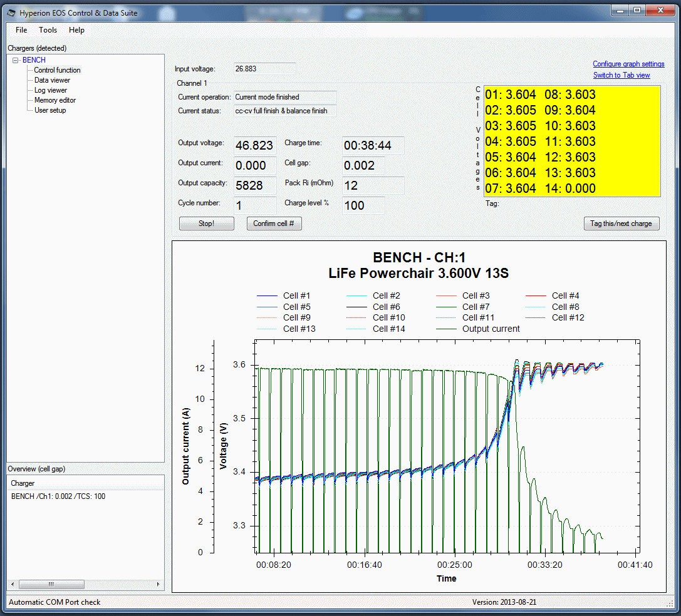Click the Output voltage value field

[254, 146]
